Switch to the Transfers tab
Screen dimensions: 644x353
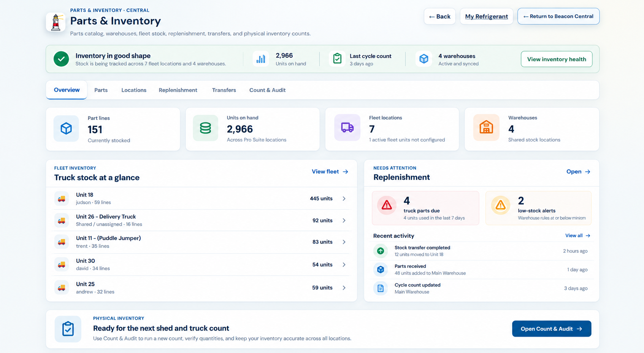pos(224,90)
